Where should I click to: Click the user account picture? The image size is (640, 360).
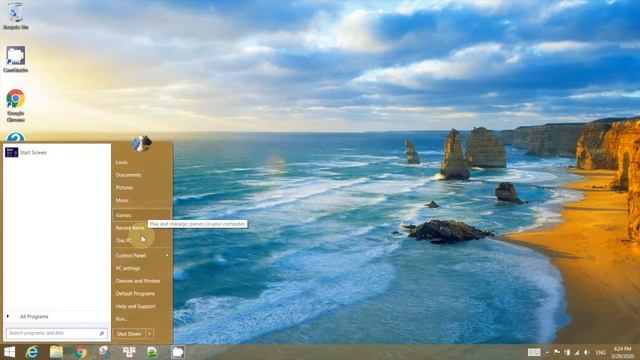142,143
